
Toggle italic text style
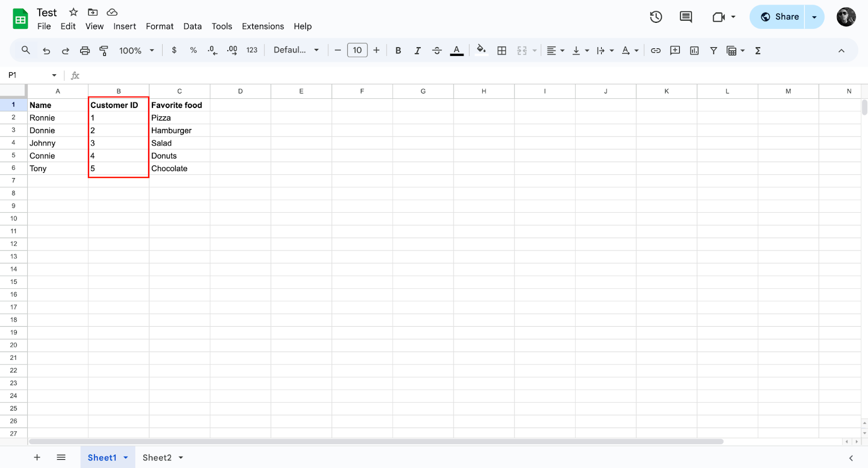click(x=417, y=50)
